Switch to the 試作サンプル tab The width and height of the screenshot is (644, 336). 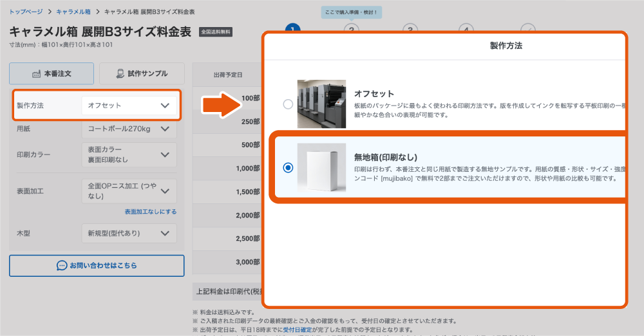[142, 73]
